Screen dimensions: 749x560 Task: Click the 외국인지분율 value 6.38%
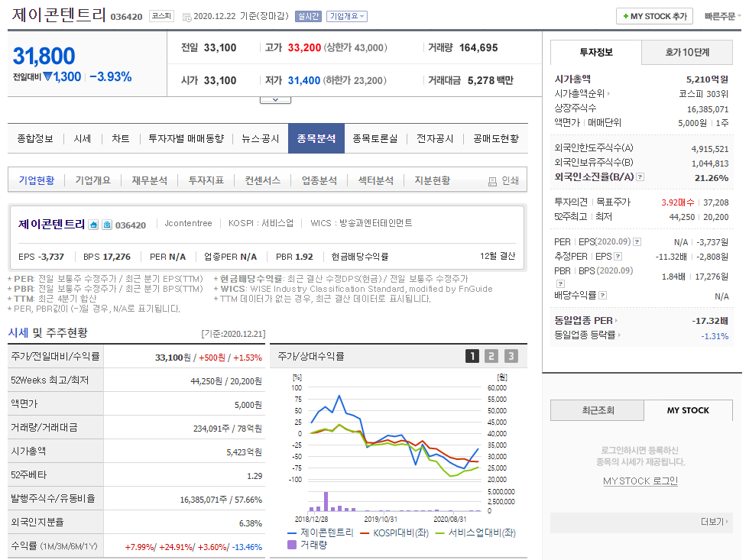pyautogui.click(x=251, y=524)
